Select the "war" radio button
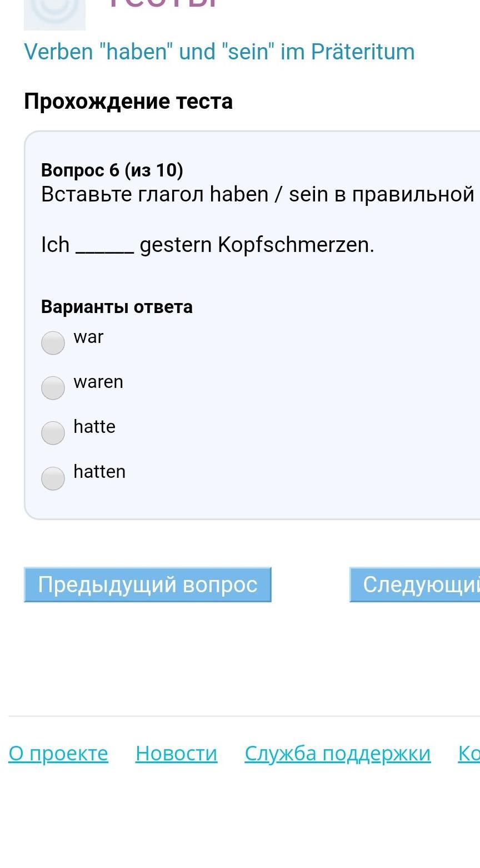Viewport: 480px width, 868px height. click(53, 342)
